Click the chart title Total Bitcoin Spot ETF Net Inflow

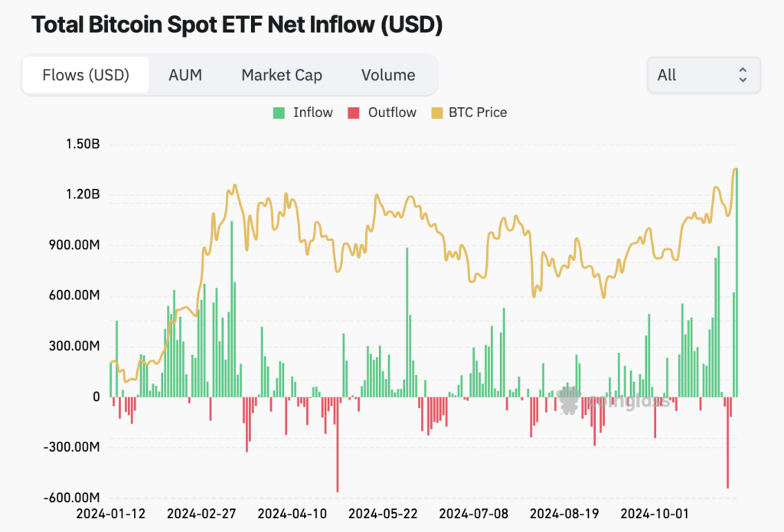237,24
